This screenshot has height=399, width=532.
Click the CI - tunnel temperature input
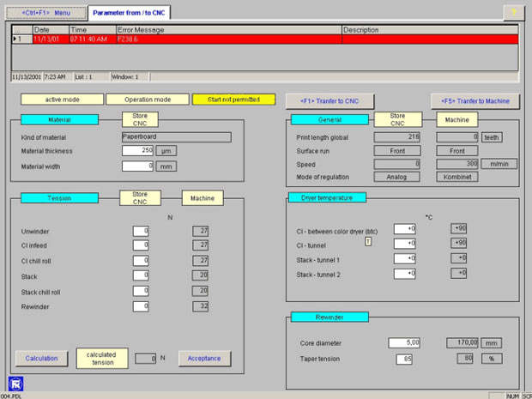(405, 244)
